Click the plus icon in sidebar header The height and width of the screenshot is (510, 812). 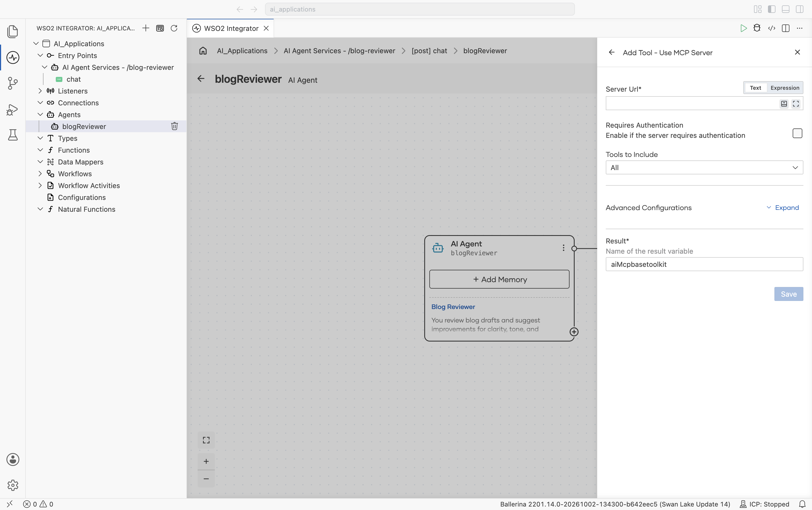[146, 28]
